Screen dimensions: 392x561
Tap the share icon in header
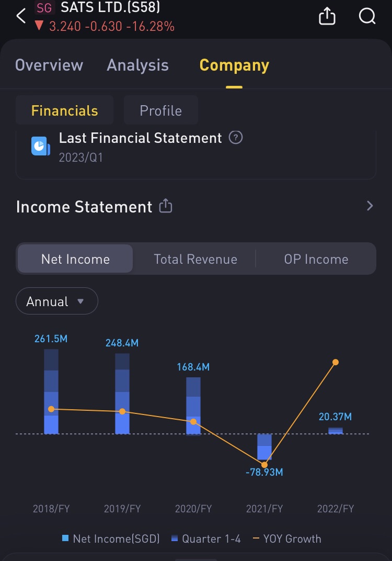[327, 17]
